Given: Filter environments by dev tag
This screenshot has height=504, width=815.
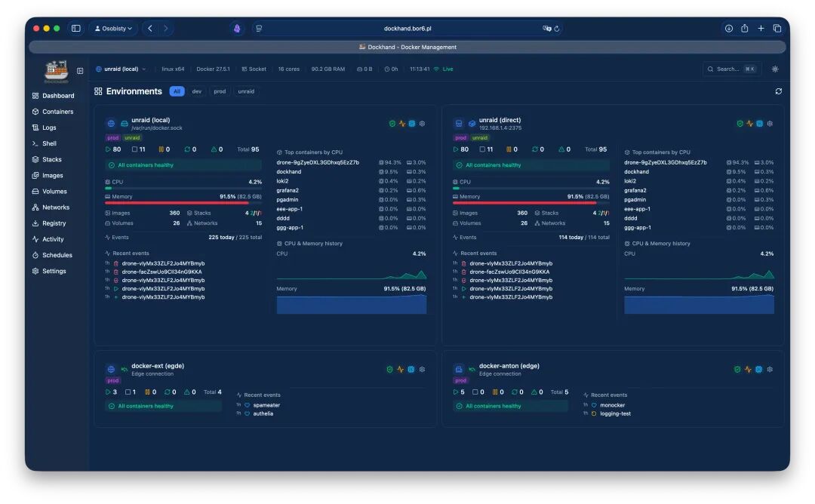Looking at the screenshot, I should point(196,91).
